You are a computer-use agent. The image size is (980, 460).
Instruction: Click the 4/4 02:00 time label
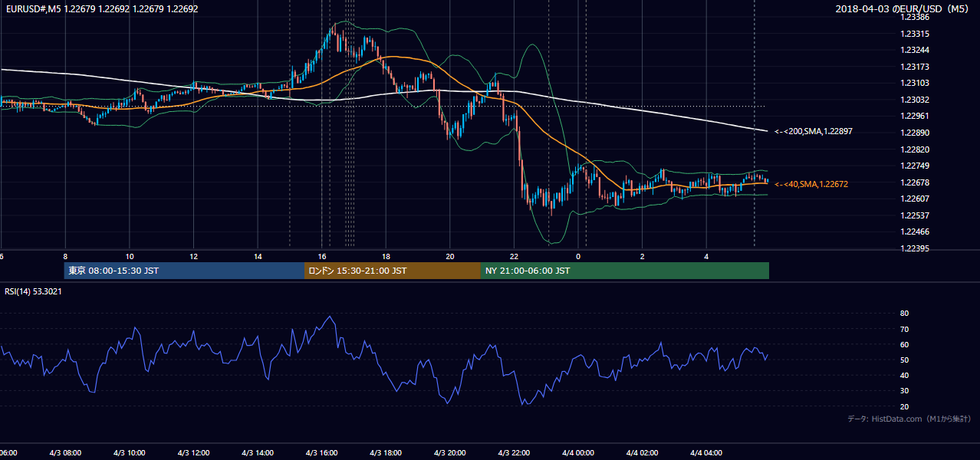(x=642, y=452)
